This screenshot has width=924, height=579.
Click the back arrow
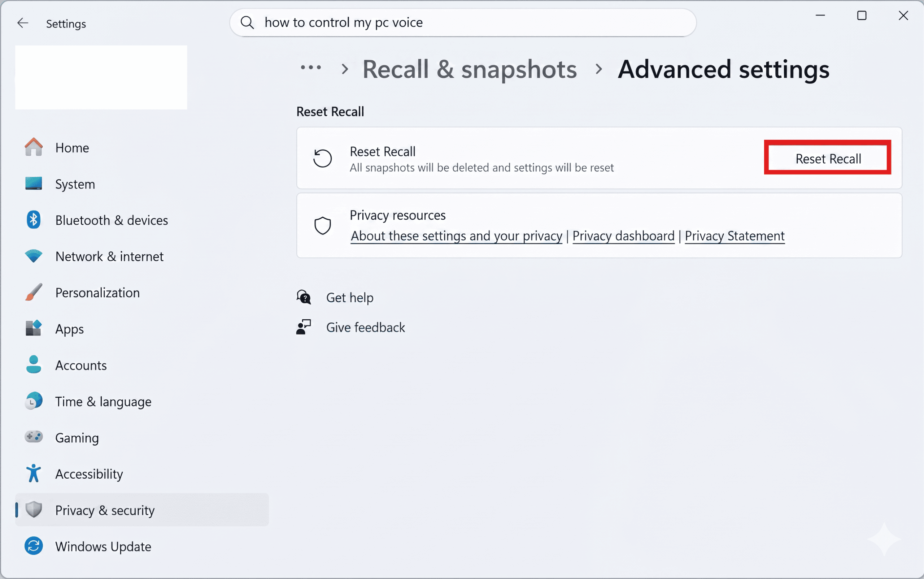(x=23, y=23)
